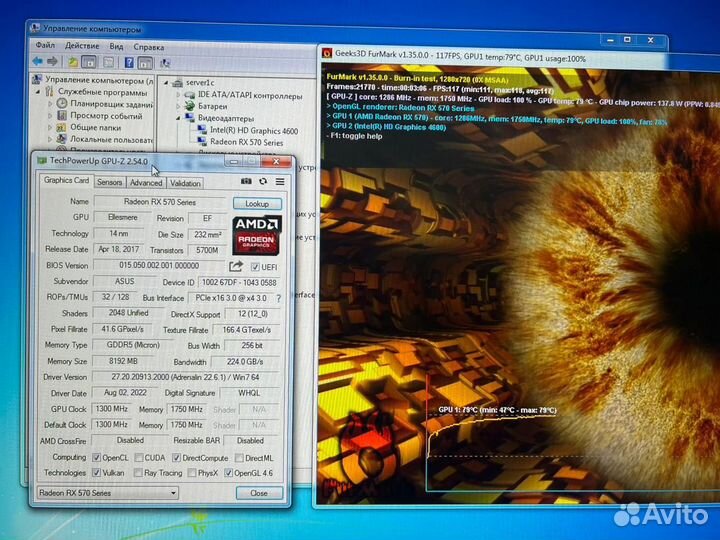
Task: Select Управление компьютером root tree item
Action: [x=93, y=80]
